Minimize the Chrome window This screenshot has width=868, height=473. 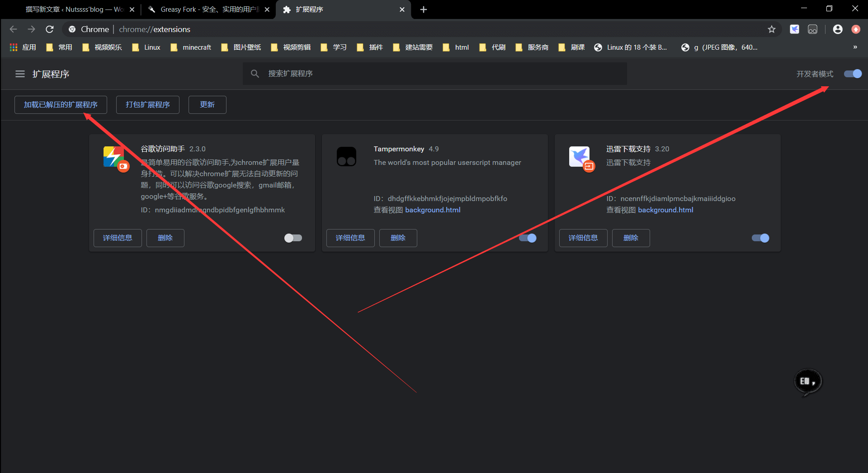click(804, 9)
